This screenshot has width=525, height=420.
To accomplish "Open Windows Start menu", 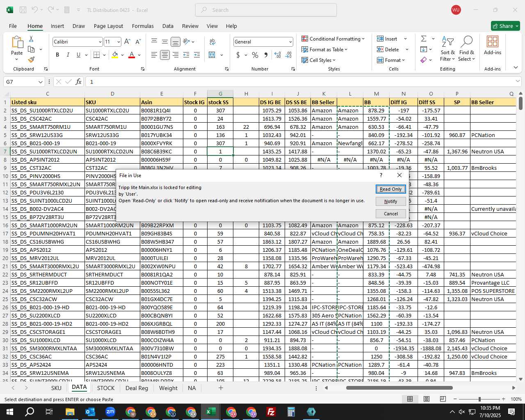I will pos(9,412).
